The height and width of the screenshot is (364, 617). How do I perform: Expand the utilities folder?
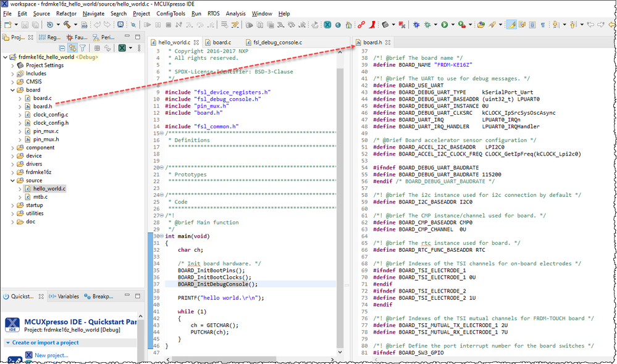(x=12, y=214)
